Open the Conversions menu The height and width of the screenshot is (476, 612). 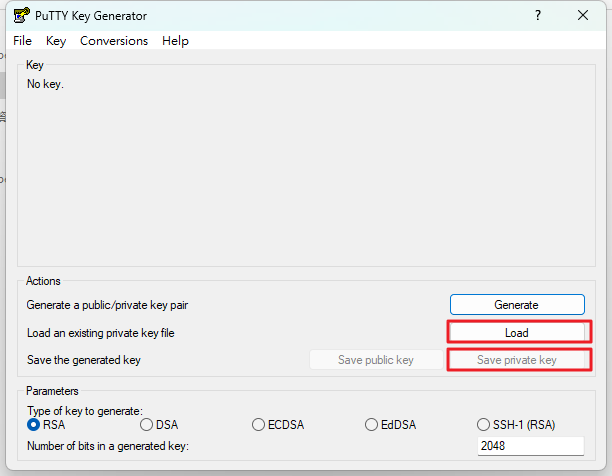114,41
